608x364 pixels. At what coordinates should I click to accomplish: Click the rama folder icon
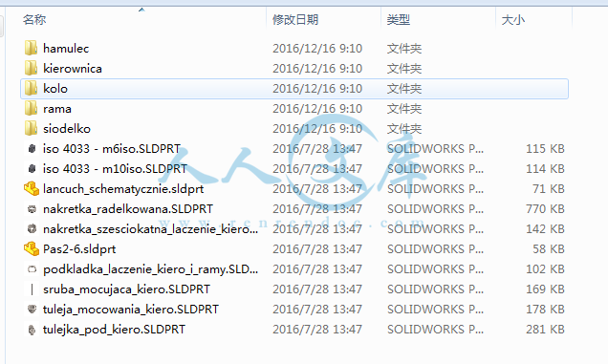[31, 109]
